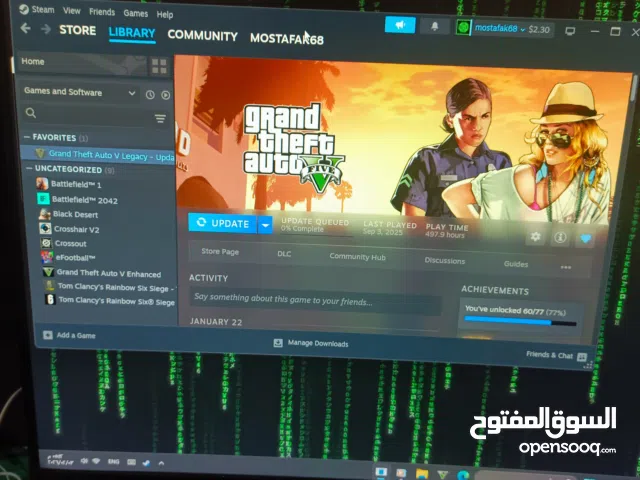Toggle the favorite heart for GTA V
This screenshot has width=640, height=480.
tap(585, 239)
